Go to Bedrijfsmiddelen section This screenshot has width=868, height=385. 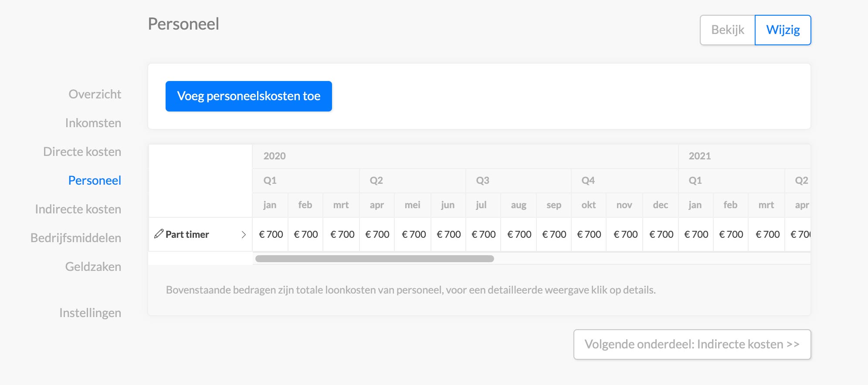[76, 238]
